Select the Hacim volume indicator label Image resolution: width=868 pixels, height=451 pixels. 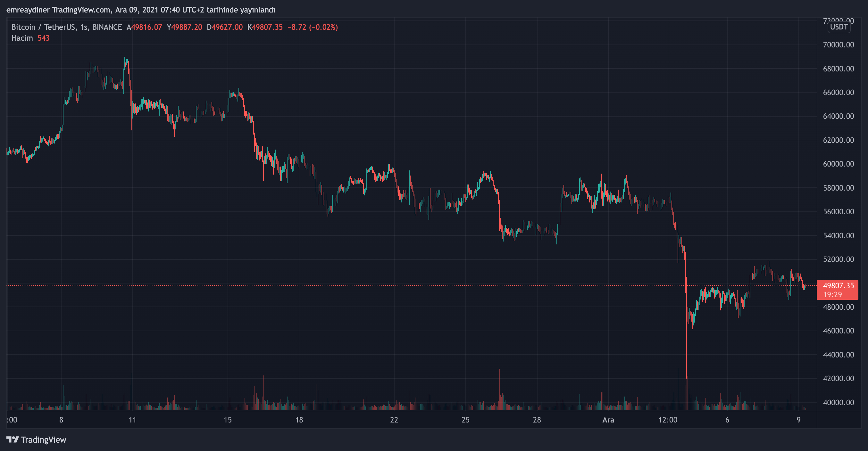click(x=22, y=38)
